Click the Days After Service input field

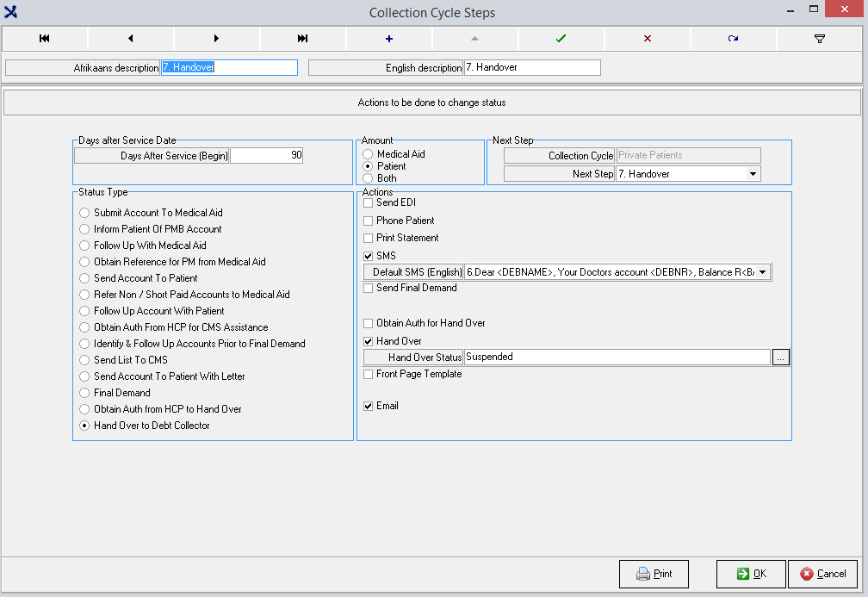[x=266, y=156]
